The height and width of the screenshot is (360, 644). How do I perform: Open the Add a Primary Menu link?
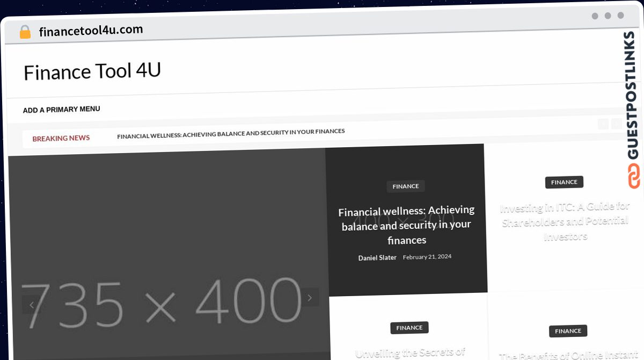pos(61,110)
